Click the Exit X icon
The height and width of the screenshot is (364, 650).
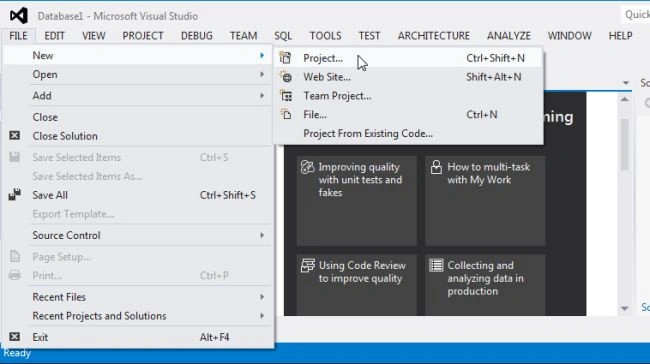[x=15, y=337]
